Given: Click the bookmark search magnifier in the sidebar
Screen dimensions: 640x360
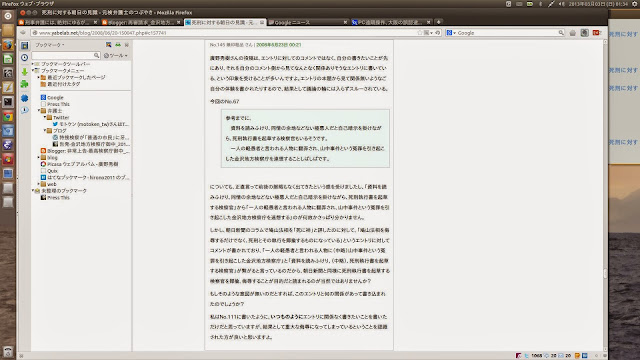Looking at the screenshot, I should pos(96,55).
